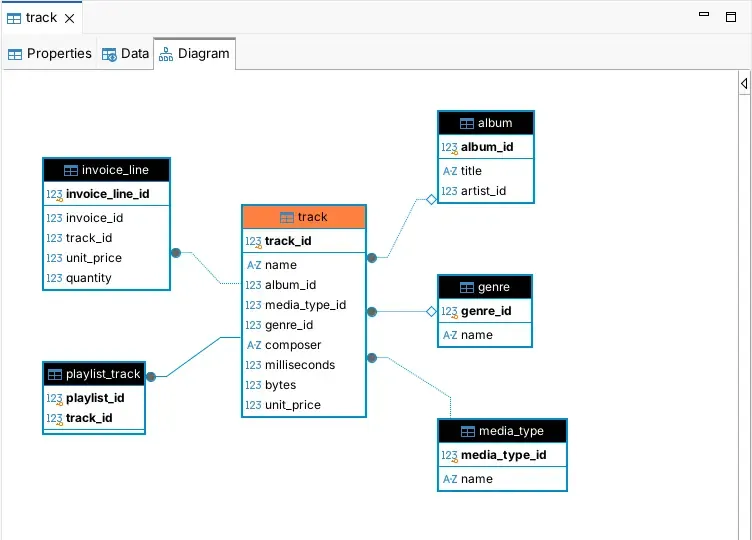Image resolution: width=752 pixels, height=540 pixels.
Task: Click the key icon beside playlist_id
Action: point(55,399)
